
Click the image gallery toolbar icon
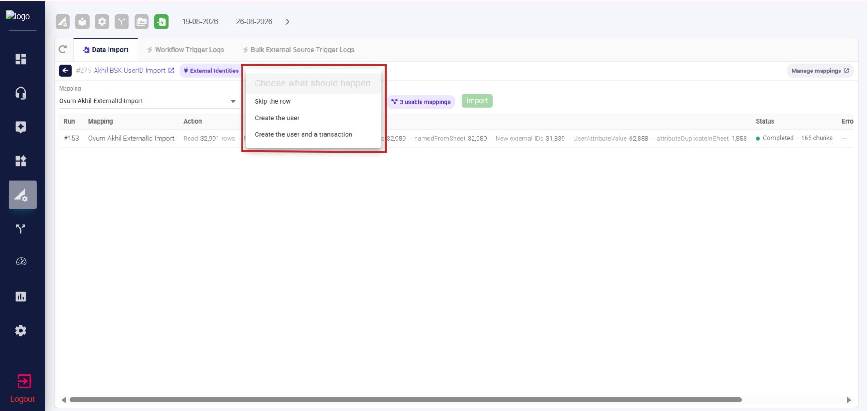(142, 22)
